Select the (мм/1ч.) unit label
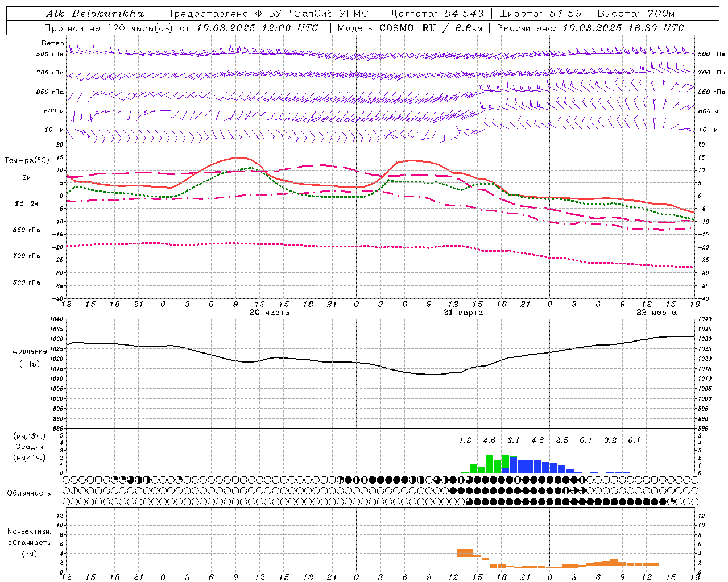This screenshot has width=728, height=582. pyautogui.click(x=30, y=458)
